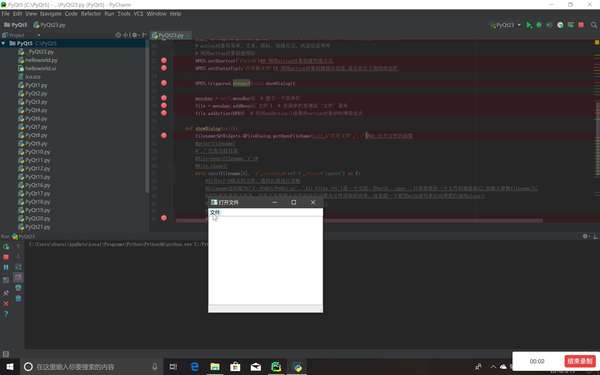
Task: Open the Run menu
Action: (109, 14)
